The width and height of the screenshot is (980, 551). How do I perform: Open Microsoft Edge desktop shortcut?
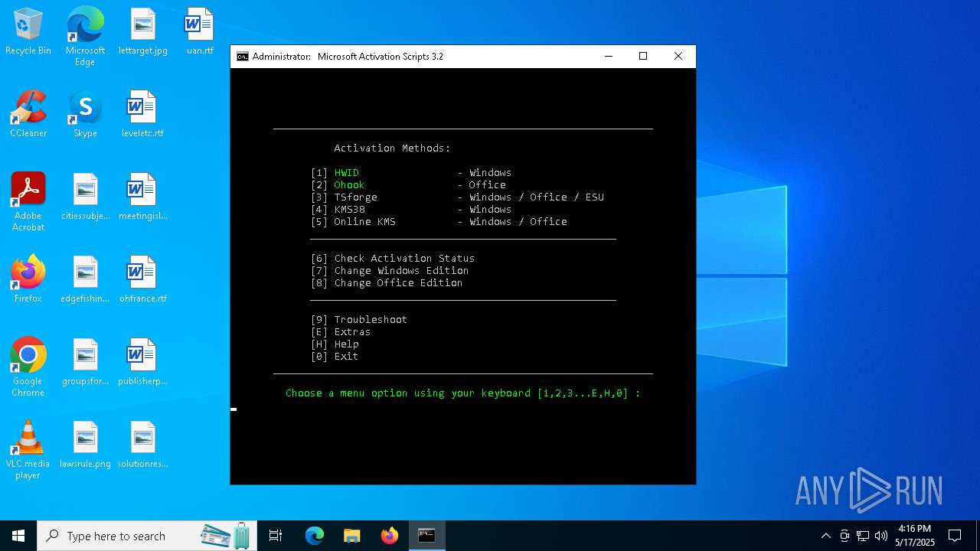click(x=85, y=36)
